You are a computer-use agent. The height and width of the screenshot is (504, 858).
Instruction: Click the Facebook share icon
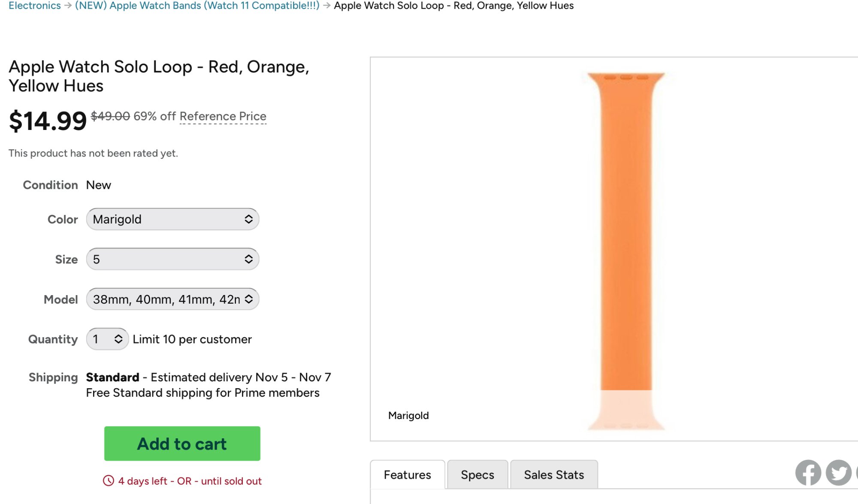[808, 473]
